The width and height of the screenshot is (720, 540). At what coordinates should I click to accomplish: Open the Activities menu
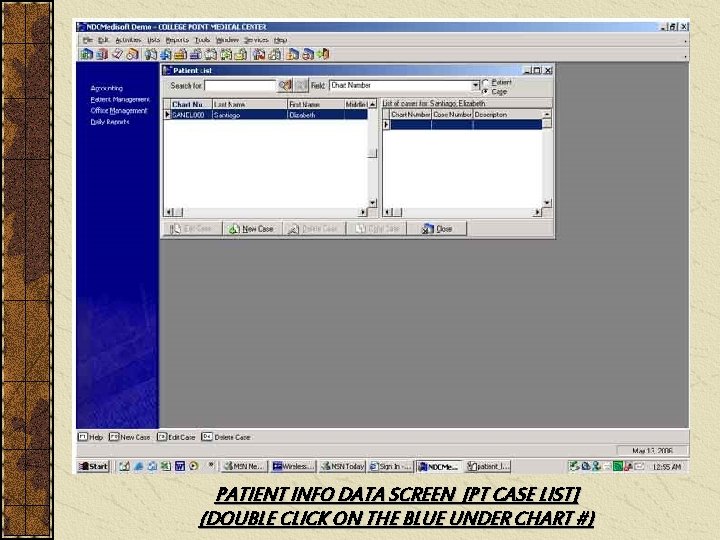[x=128, y=40]
